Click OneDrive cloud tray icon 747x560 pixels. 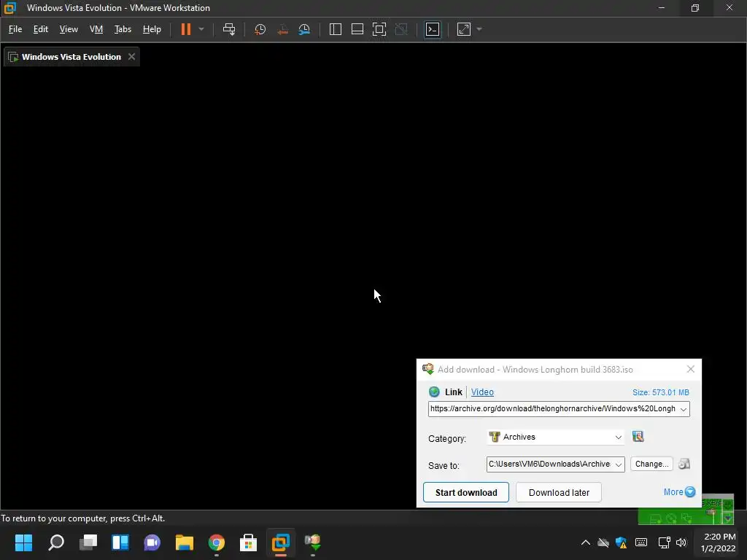(603, 542)
